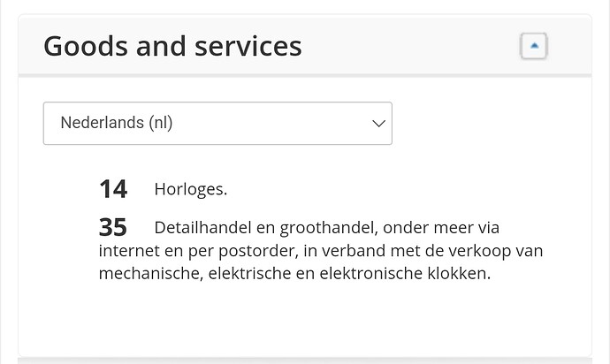
Task: Click the word postorder in the description
Action: [x=258, y=251]
